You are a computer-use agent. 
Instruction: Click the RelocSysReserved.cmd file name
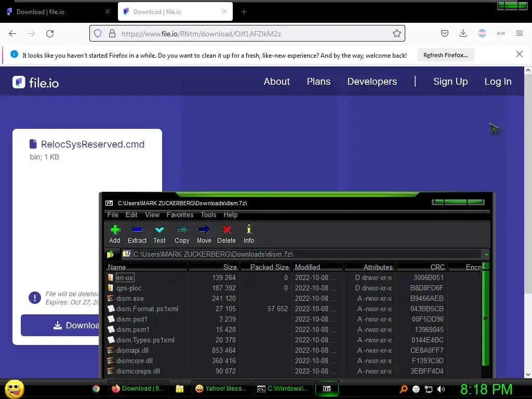[92, 144]
